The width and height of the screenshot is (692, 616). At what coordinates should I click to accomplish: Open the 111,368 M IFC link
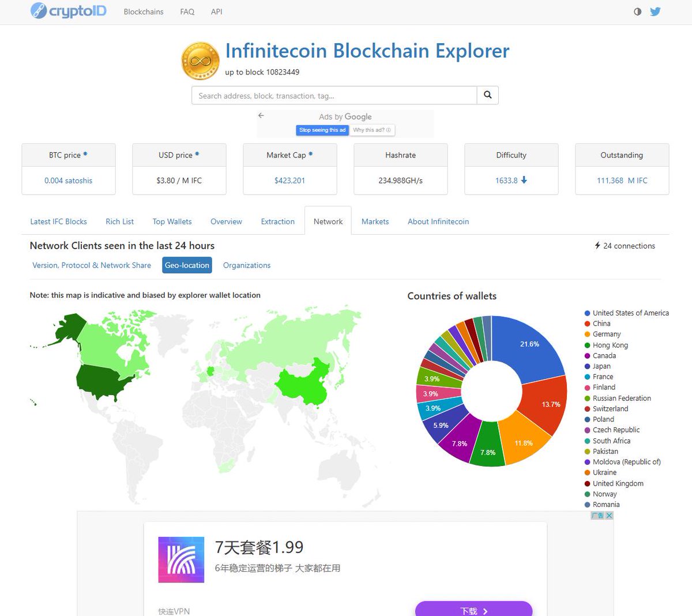[x=622, y=181]
